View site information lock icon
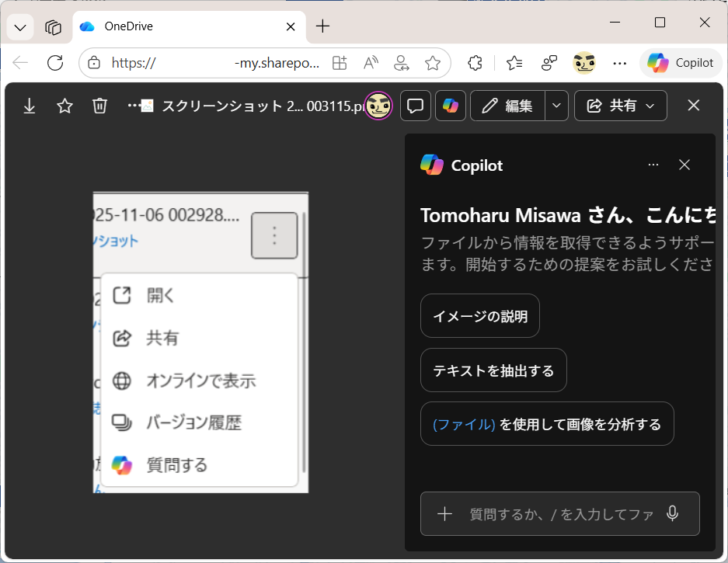The image size is (728, 563). click(94, 63)
